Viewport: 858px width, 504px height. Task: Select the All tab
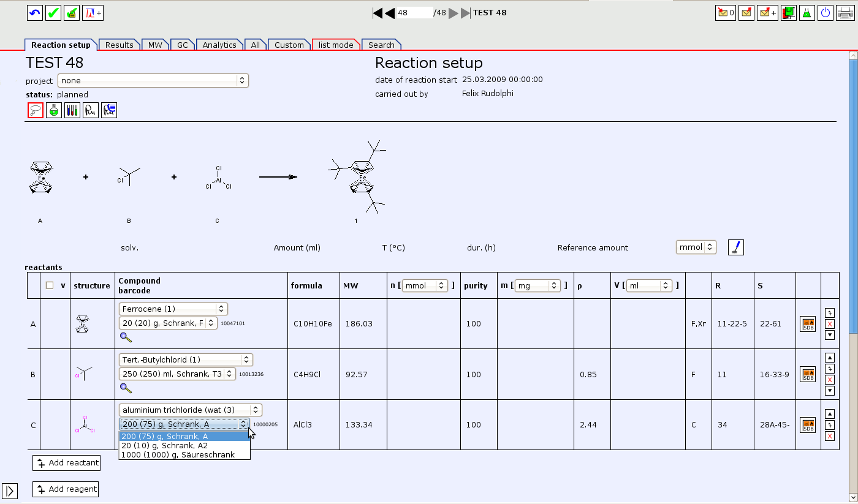[x=255, y=45]
